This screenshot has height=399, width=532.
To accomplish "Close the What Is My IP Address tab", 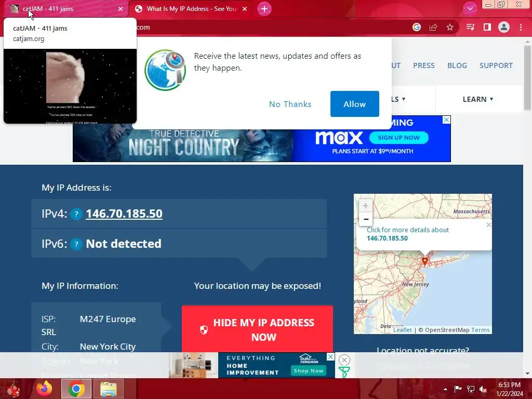I will click(x=245, y=9).
